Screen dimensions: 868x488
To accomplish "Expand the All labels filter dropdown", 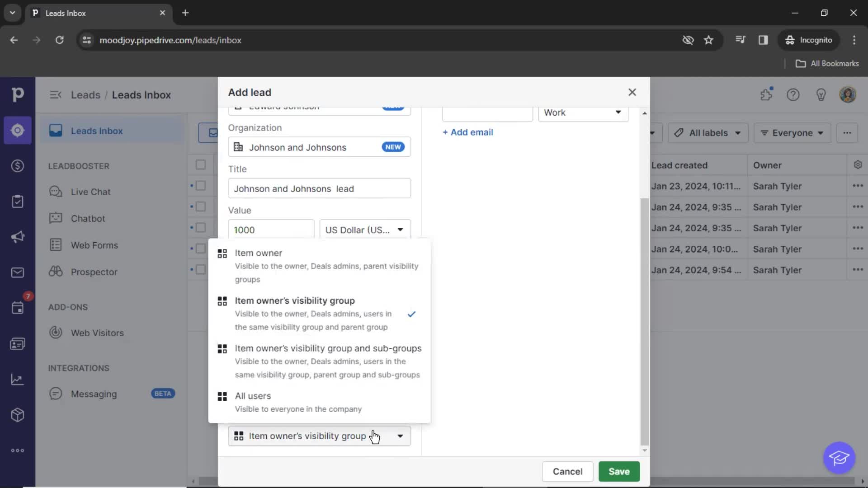I will pos(708,132).
